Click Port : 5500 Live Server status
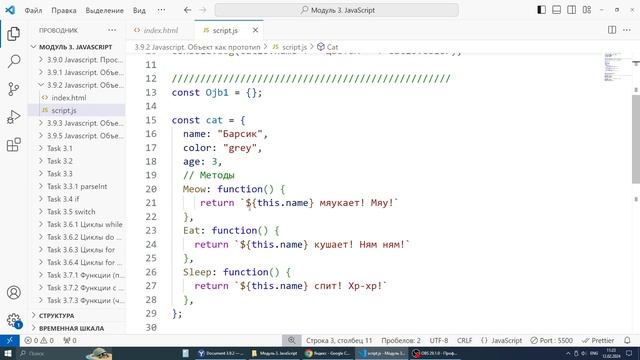The height and width of the screenshot is (360, 640). tap(551, 340)
